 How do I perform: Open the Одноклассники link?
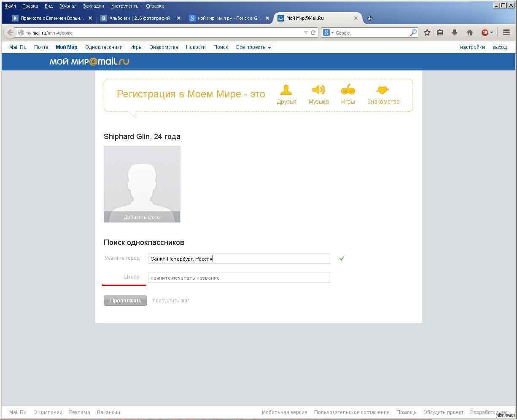(x=104, y=47)
